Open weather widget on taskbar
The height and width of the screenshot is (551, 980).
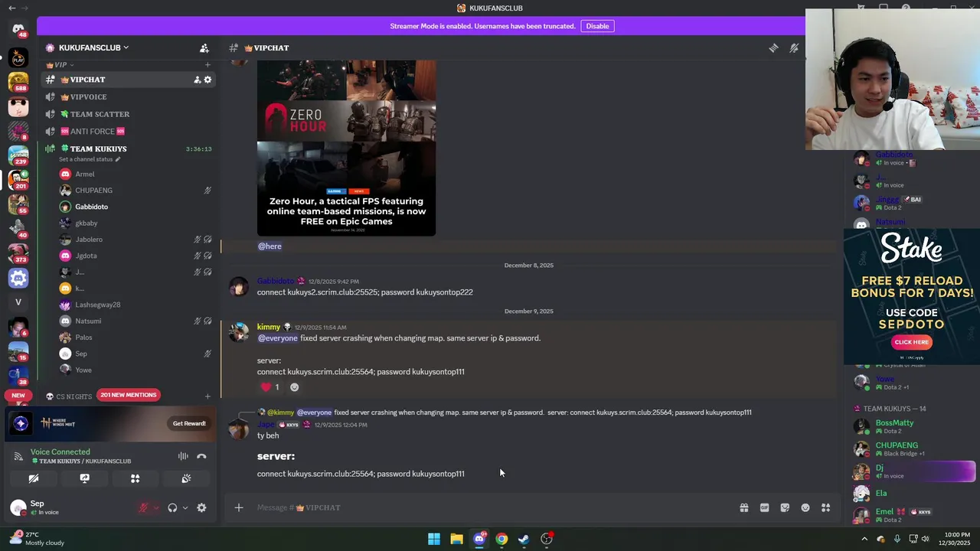click(x=37, y=539)
